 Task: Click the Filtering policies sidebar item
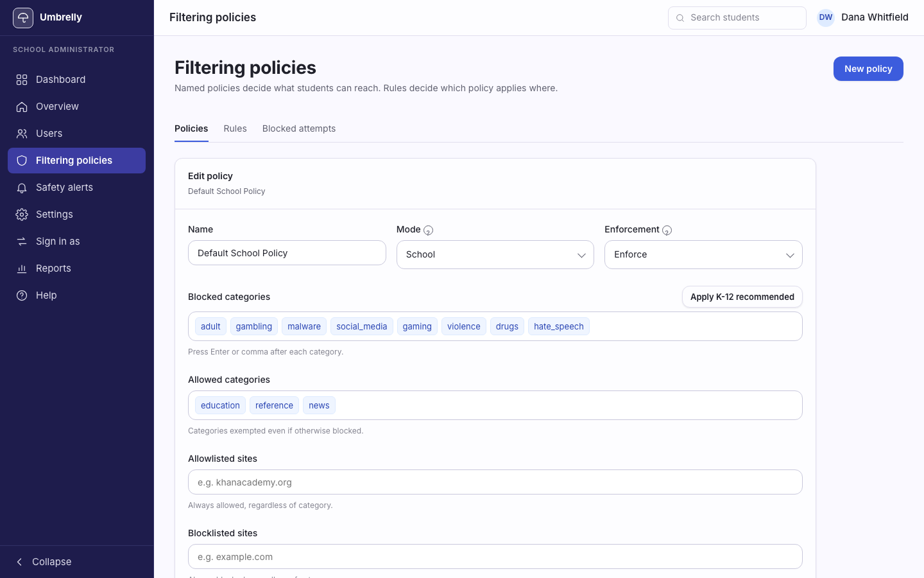pos(76,161)
